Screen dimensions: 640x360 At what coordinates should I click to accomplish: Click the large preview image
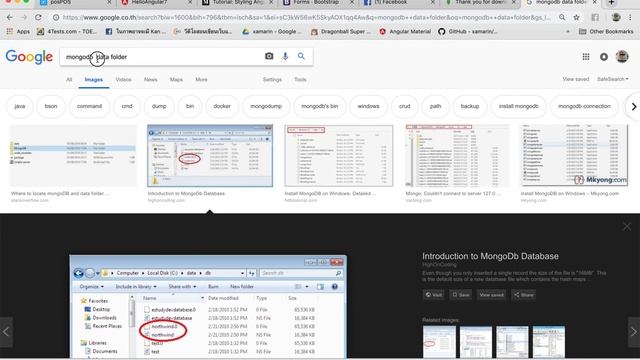click(x=208, y=307)
